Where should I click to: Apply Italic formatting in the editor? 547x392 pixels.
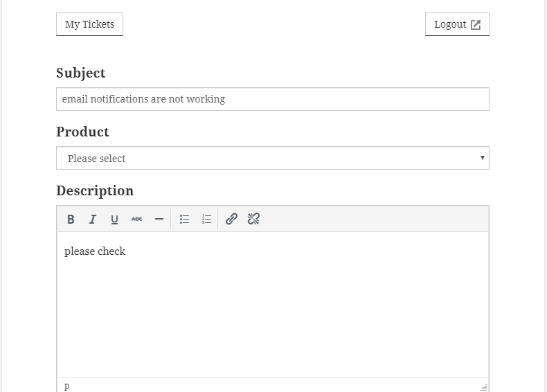(93, 220)
